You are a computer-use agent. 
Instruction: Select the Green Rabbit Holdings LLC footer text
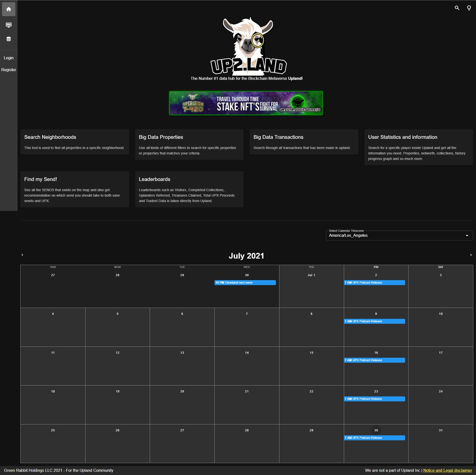(59, 470)
